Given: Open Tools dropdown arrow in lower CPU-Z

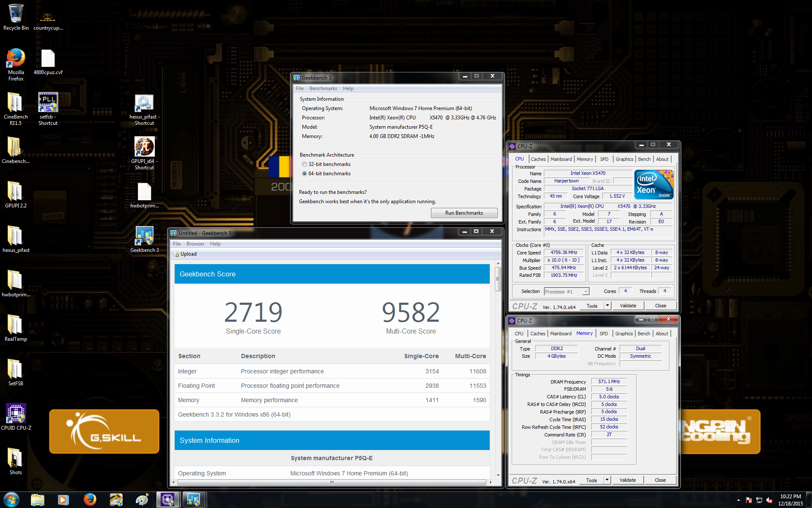Looking at the screenshot, I should 607,480.
